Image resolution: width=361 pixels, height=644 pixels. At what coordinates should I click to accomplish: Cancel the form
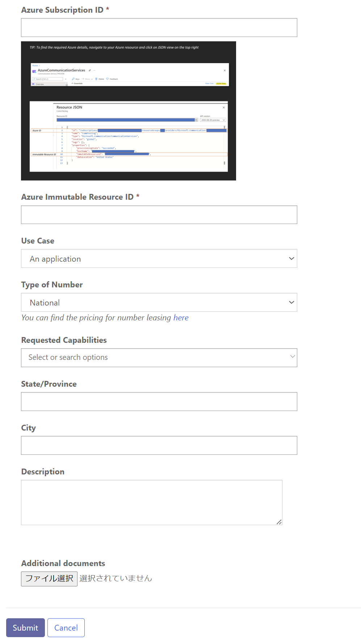66,628
